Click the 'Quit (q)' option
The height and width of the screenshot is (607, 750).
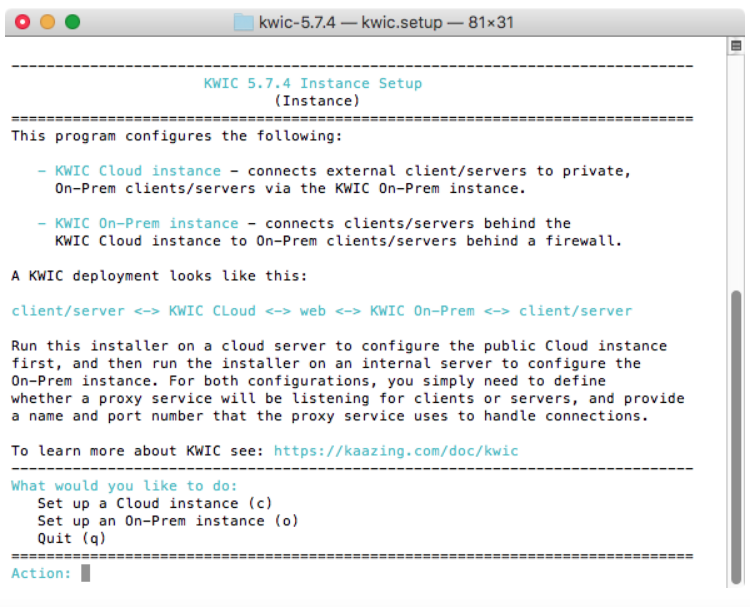point(72,539)
